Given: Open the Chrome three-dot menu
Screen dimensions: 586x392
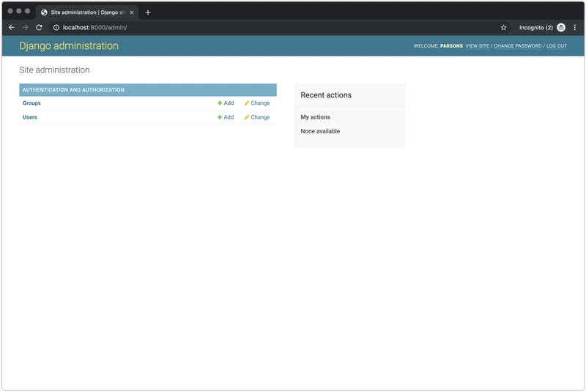Looking at the screenshot, I should pos(575,27).
